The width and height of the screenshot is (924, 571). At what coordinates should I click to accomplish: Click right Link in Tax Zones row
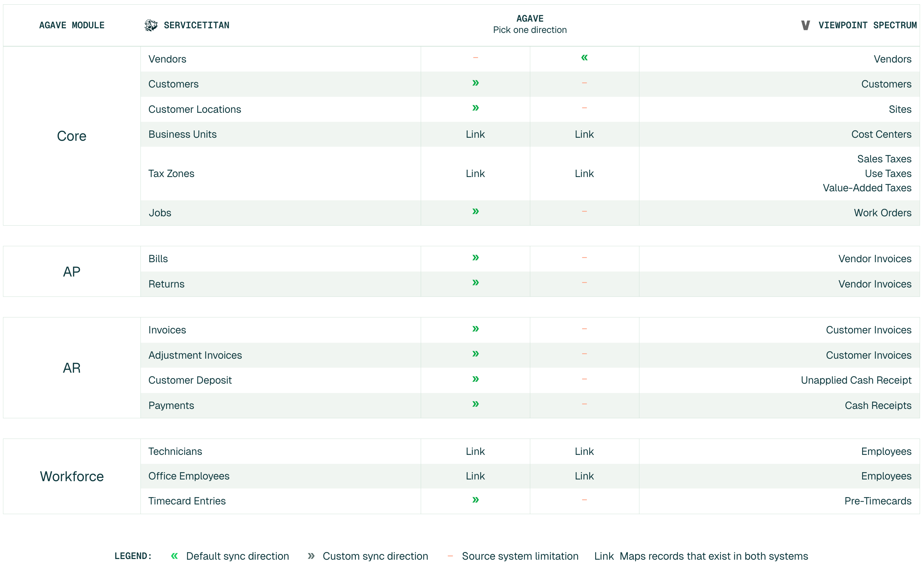(584, 174)
